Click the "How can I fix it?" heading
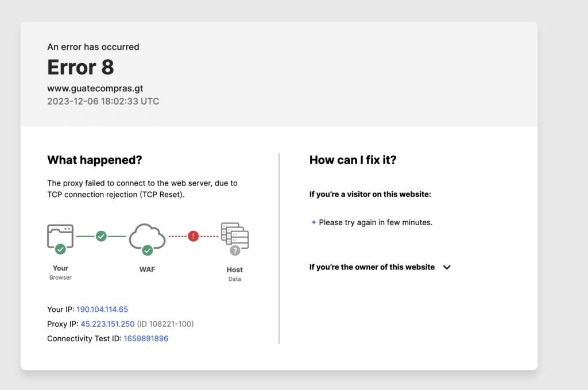The image size is (588, 390). tap(353, 160)
